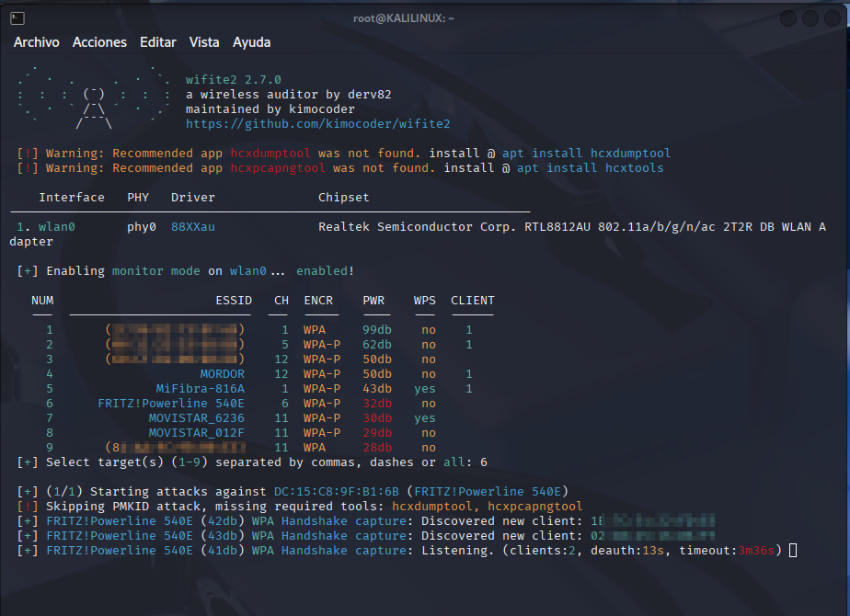850x616 pixels.
Task: Click the cursor at the Listening line
Action: [x=793, y=550]
